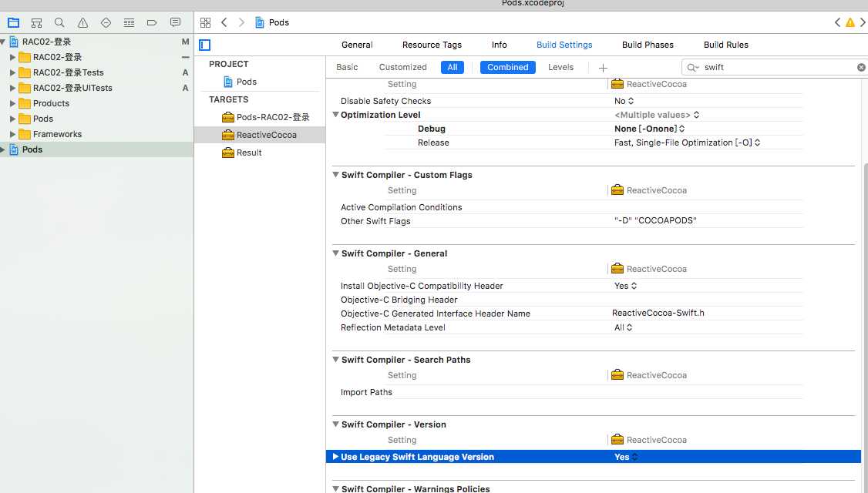The image size is (868, 493).
Task: Select RAC02-登录UITests folder in navigator
Action: click(72, 88)
